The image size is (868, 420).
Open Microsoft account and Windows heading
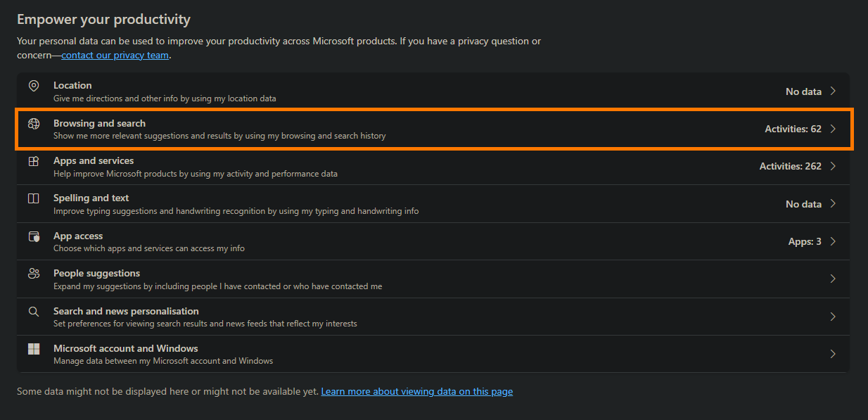(126, 348)
